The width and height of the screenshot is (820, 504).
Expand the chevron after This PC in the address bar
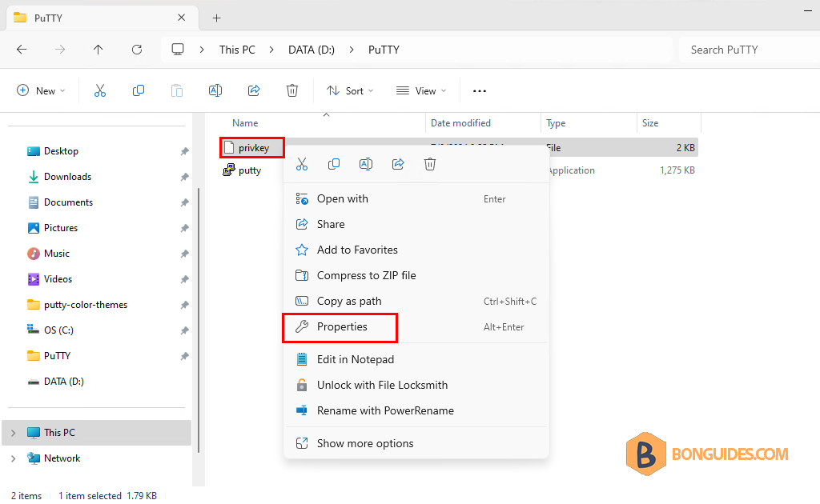(x=271, y=50)
